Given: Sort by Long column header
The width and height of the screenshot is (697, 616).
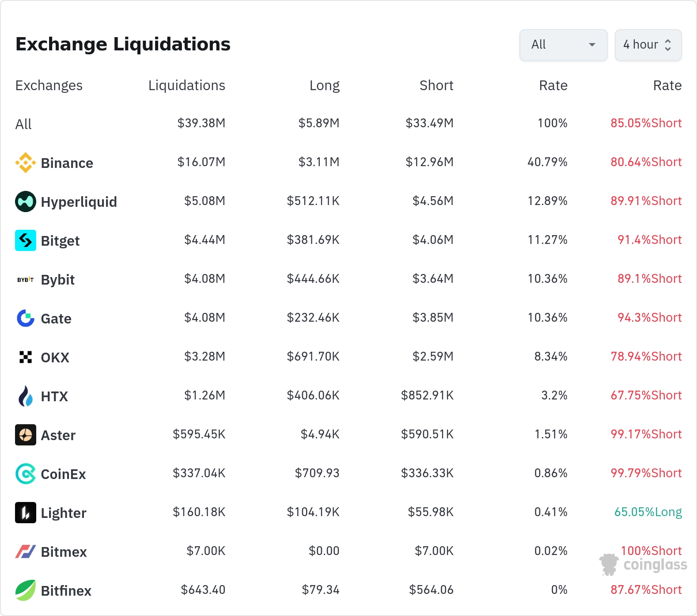Looking at the screenshot, I should 325,85.
